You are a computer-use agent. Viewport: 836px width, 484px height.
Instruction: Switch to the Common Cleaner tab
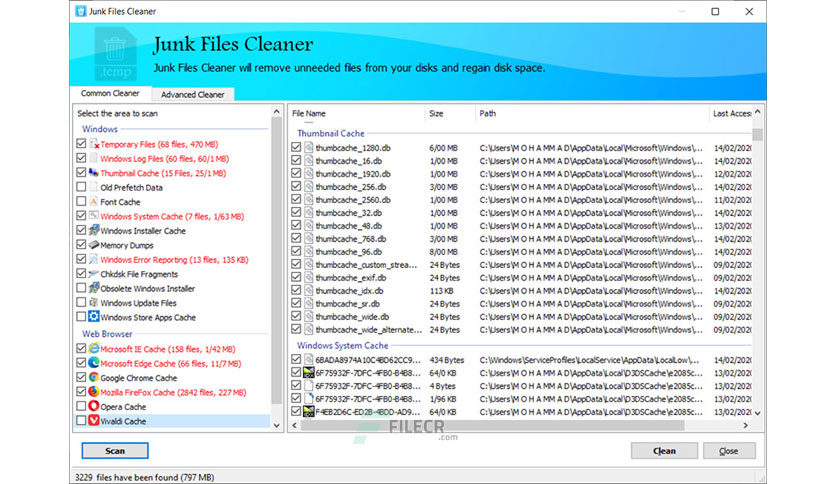pos(110,93)
